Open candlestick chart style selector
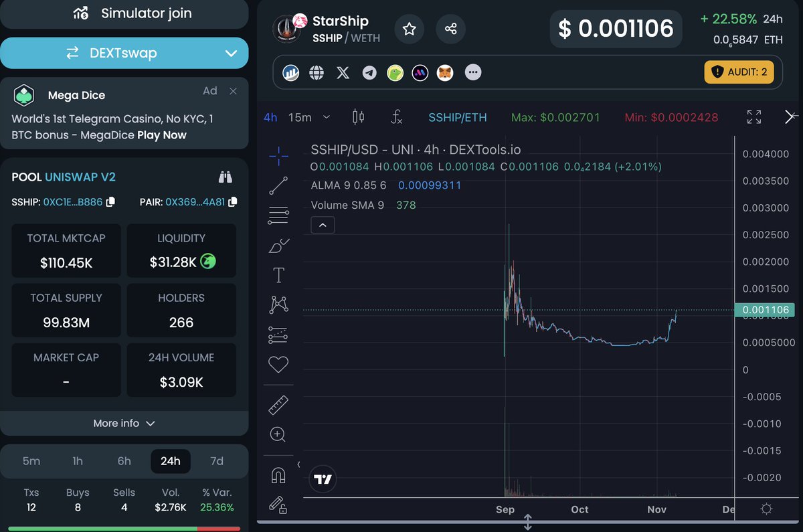 pos(358,117)
